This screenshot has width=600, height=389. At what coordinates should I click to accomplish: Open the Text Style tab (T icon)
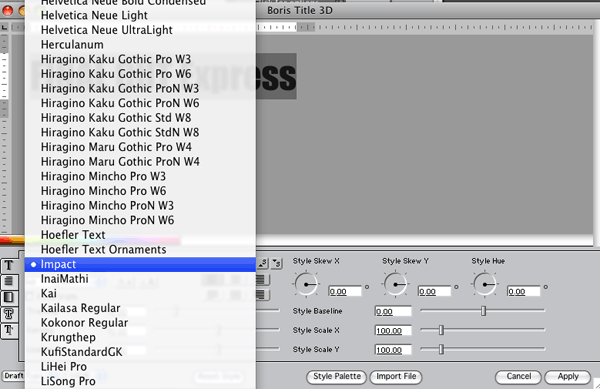9,265
